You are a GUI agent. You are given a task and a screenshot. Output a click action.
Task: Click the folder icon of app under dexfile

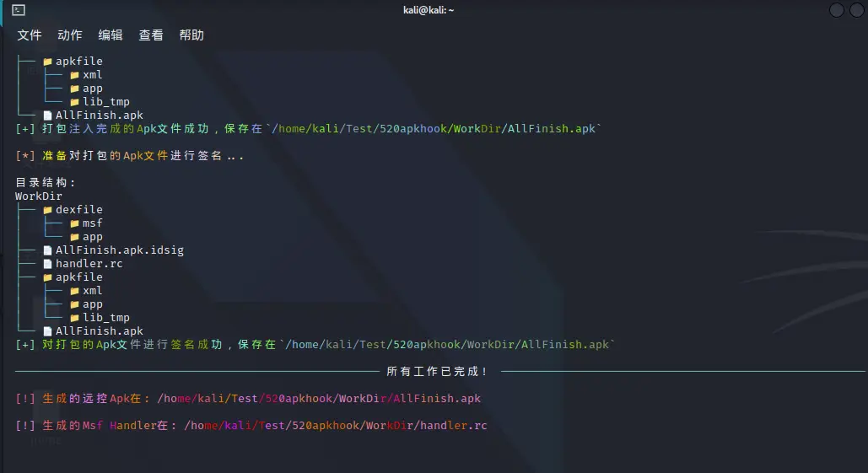point(75,237)
